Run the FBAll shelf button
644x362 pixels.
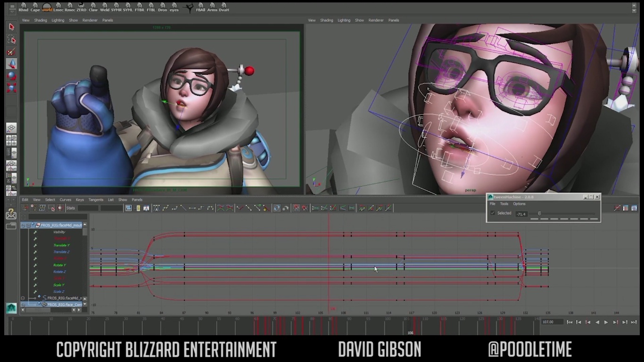coord(200,7)
